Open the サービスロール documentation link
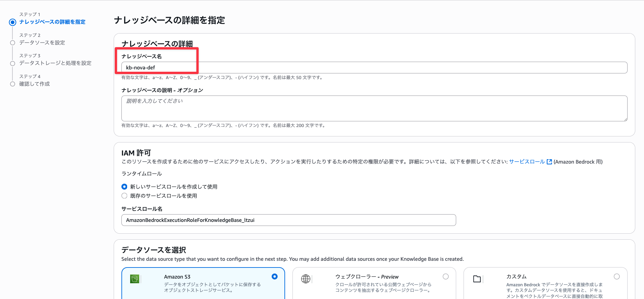This screenshot has width=644, height=299. 527,162
